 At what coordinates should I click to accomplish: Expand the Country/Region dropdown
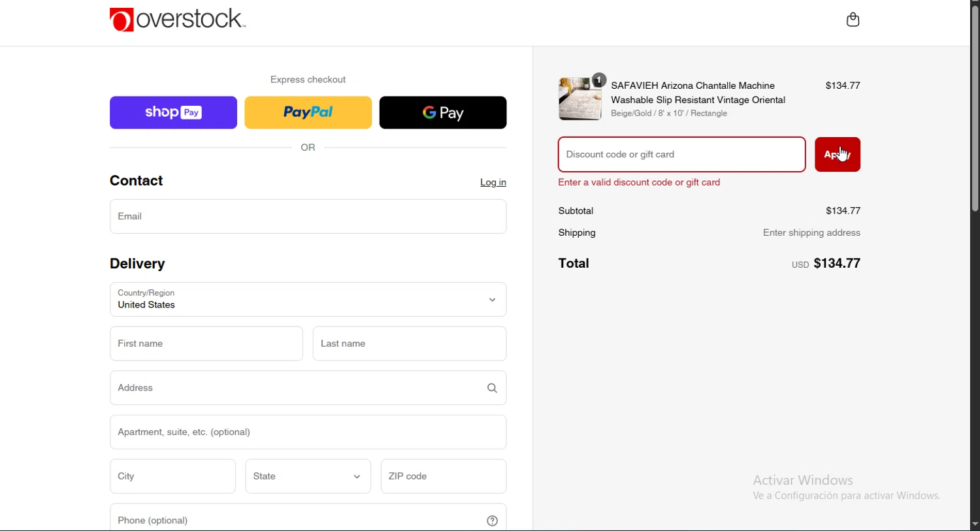308,300
